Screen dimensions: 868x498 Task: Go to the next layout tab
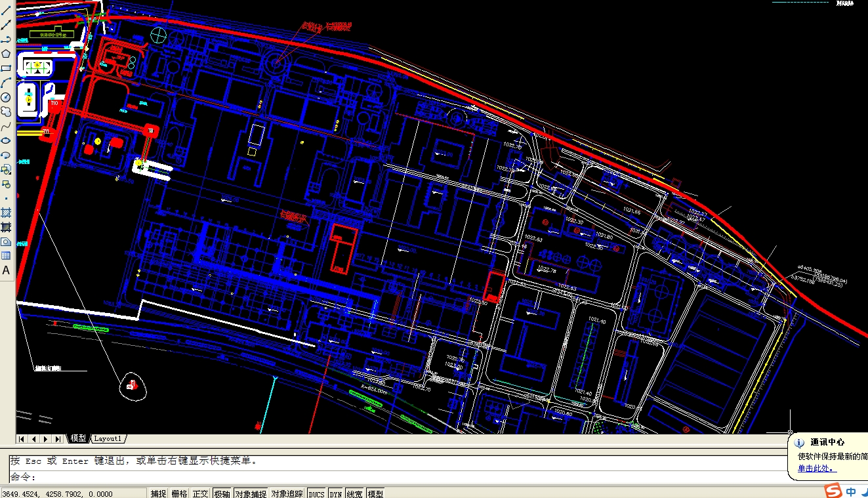click(45, 439)
